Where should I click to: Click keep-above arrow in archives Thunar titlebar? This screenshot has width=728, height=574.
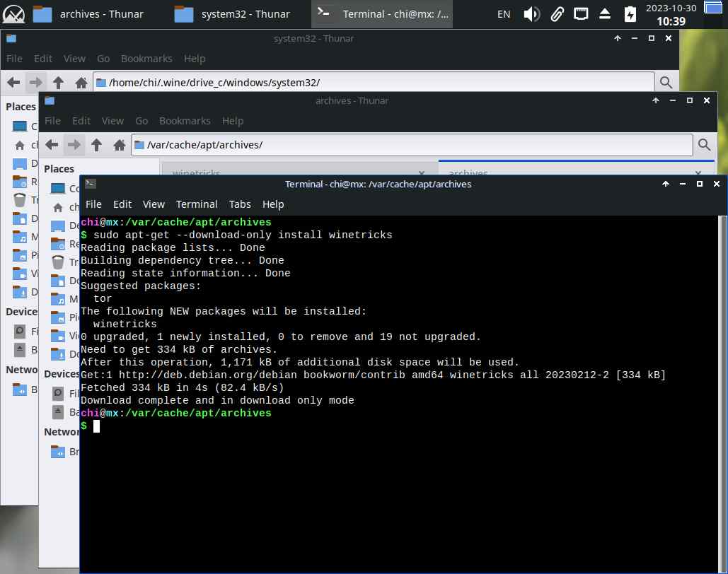(656, 100)
